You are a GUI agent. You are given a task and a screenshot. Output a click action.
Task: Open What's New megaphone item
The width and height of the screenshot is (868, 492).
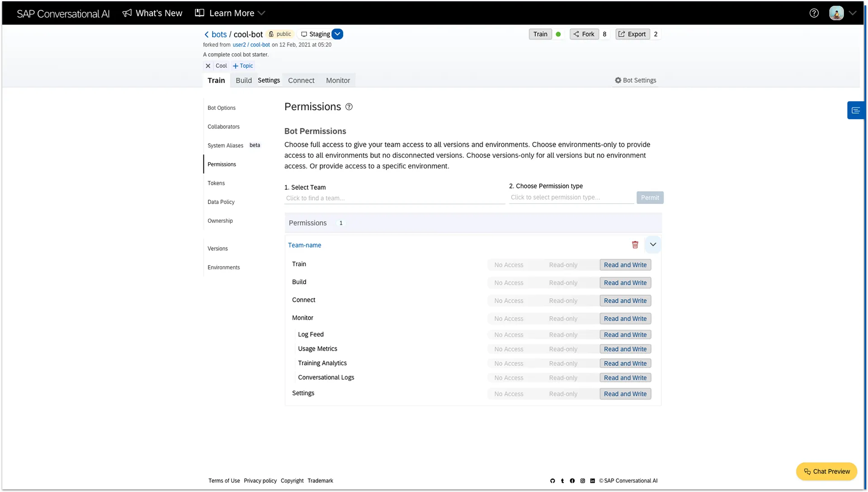tap(152, 13)
